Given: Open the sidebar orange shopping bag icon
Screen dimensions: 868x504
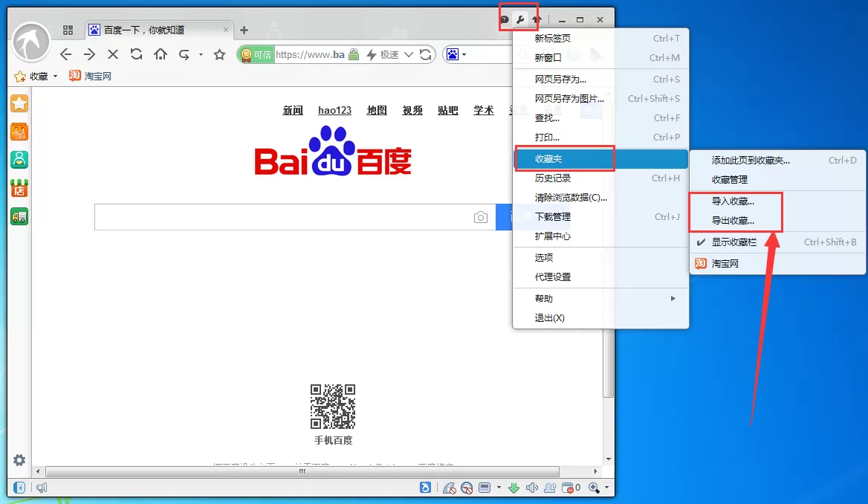Looking at the screenshot, I should [19, 132].
